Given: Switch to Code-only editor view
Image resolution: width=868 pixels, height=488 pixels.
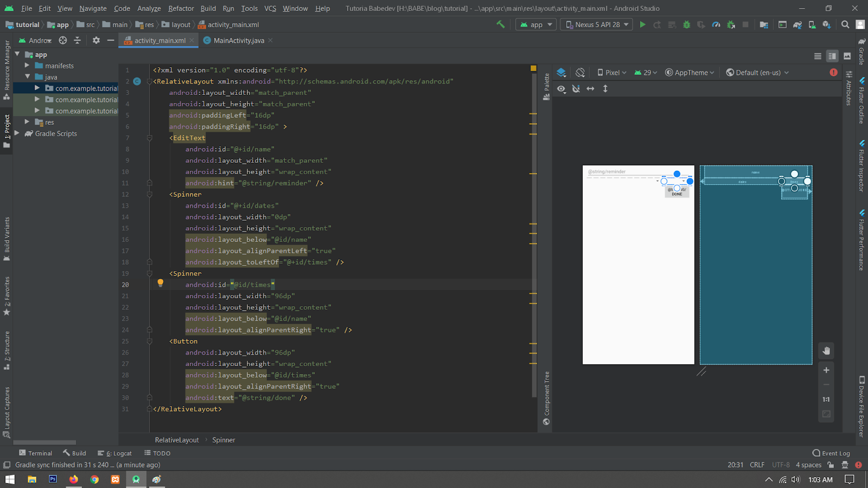Looking at the screenshot, I should (818, 56).
